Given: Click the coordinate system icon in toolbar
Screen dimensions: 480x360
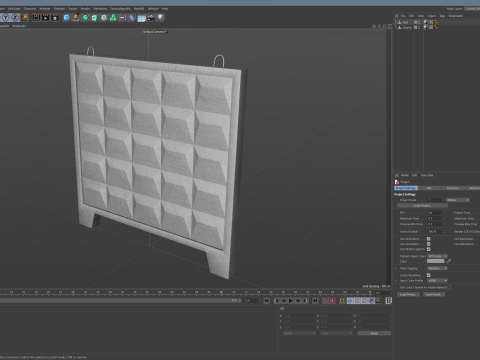Looking at the screenshot, I should 25,17.
